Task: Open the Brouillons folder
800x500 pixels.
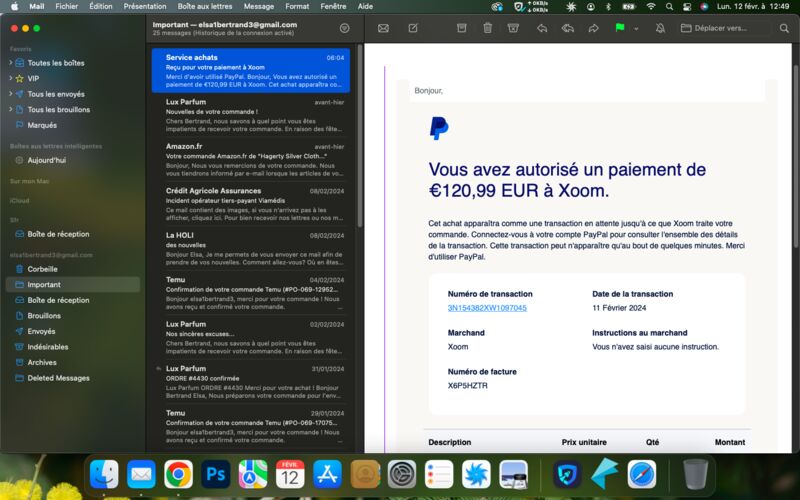Action: [x=44, y=316]
